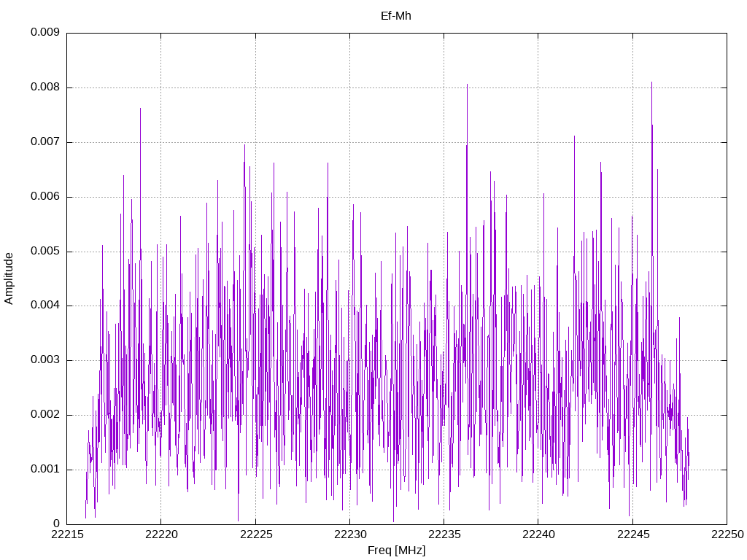This screenshot has width=747, height=560.
Task: Select the 0.004 y-axis tick label
Action: click(x=45, y=306)
